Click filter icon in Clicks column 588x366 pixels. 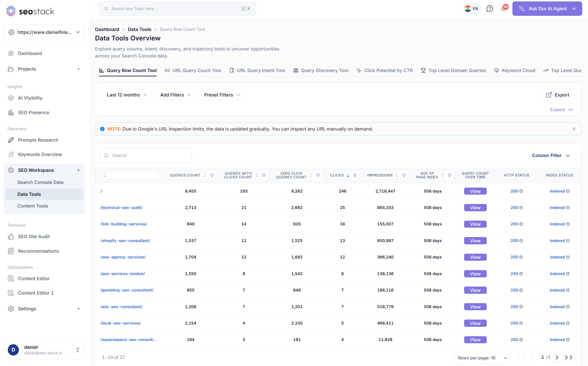coord(355,175)
